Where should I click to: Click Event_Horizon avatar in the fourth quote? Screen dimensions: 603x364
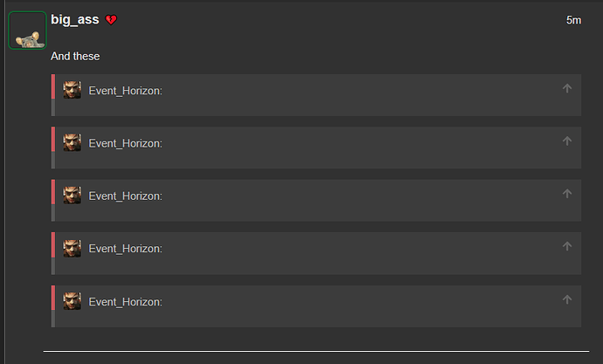73,248
